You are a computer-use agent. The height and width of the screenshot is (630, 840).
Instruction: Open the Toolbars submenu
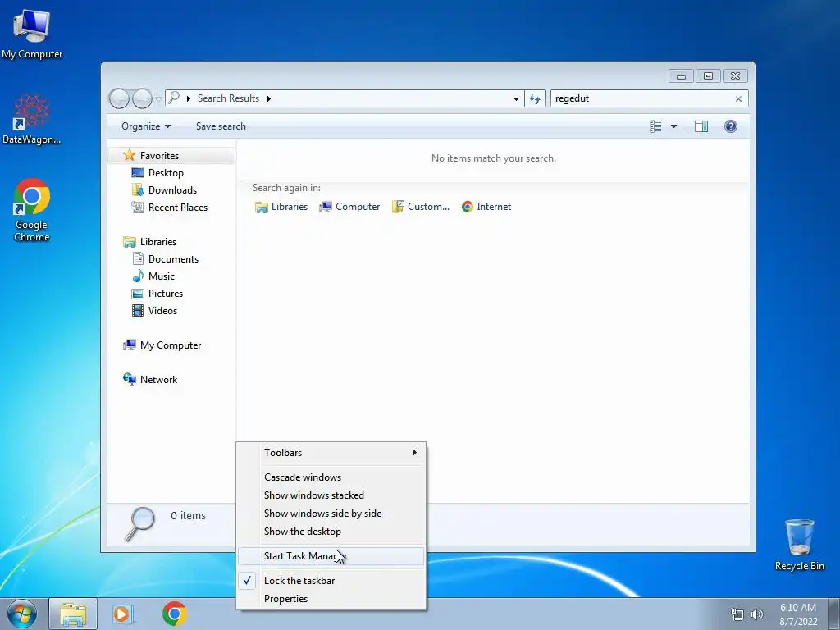pos(331,453)
